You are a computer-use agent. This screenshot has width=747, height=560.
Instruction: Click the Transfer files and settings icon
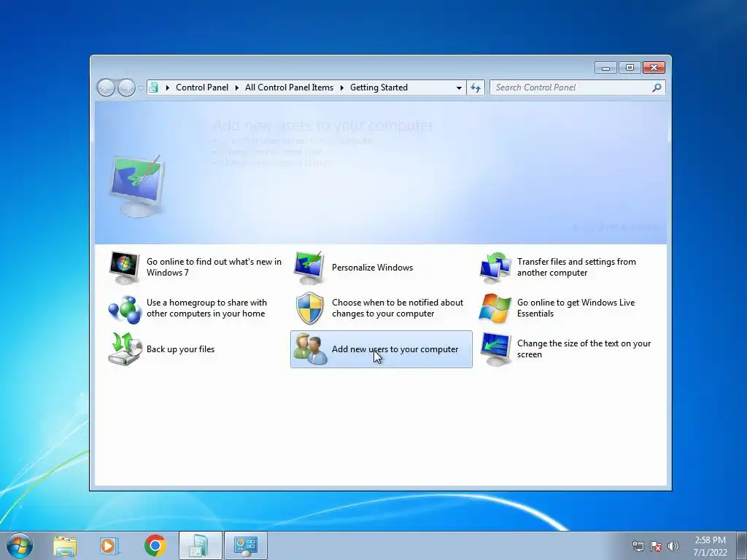click(x=495, y=268)
